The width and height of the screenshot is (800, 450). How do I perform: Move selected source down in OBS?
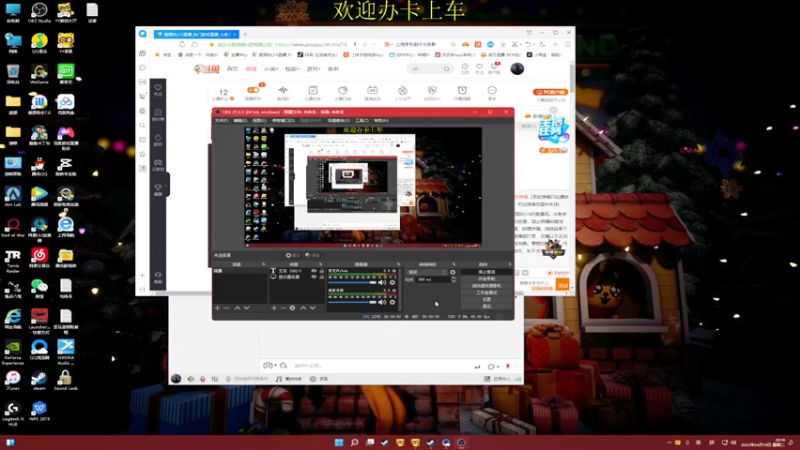[312, 308]
